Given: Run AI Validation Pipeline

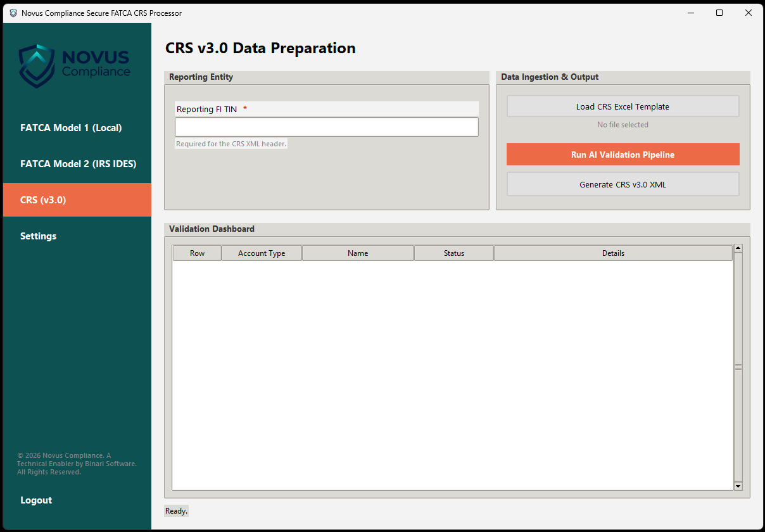Looking at the screenshot, I should tap(623, 155).
